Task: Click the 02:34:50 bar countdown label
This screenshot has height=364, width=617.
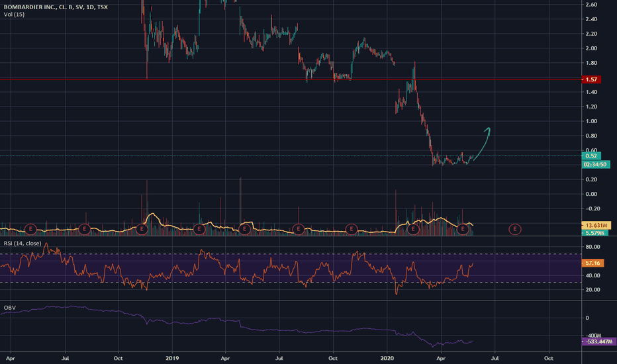Action: 596,165
